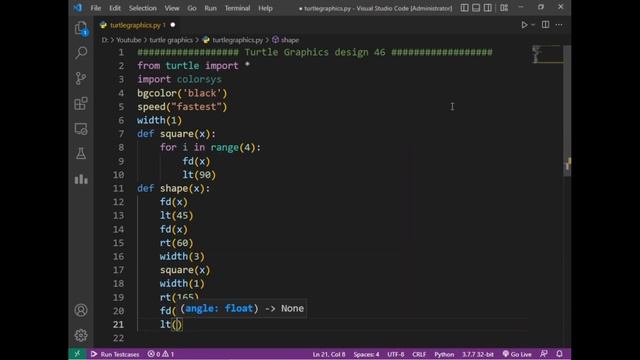Open the Selection menu

coord(142,8)
